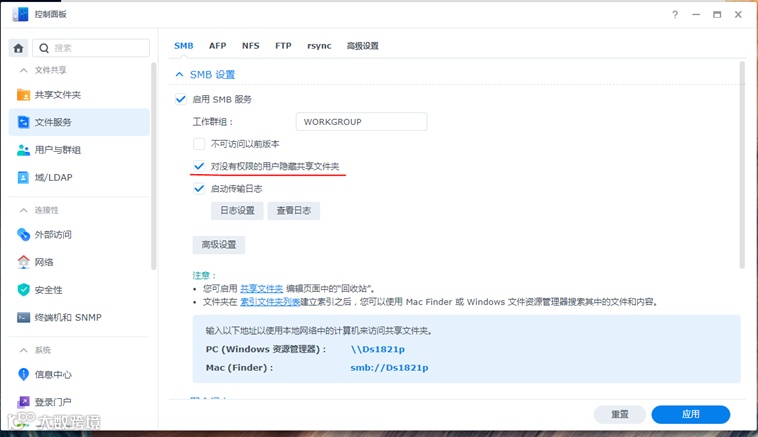Screen dimensions: 758x437
Task: Switch to the FTP tab
Action: click(283, 46)
